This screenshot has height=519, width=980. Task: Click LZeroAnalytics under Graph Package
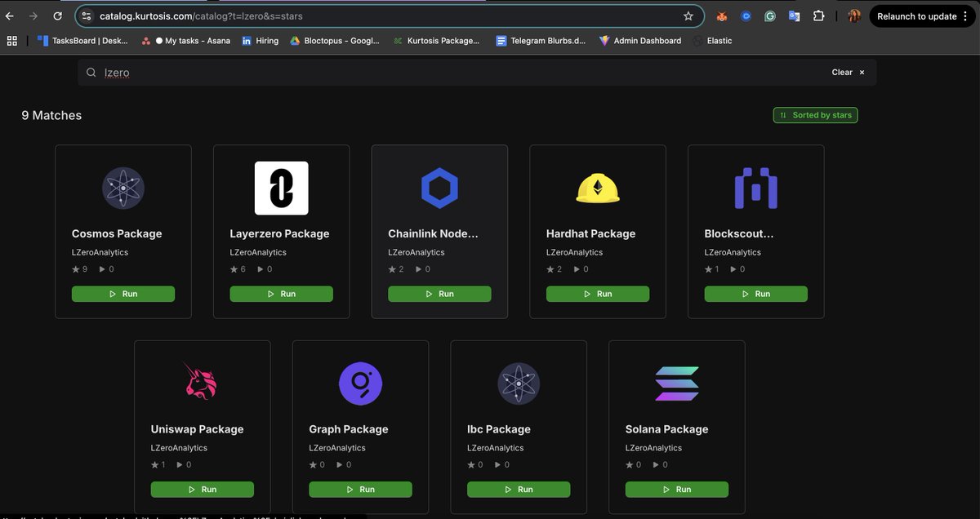pyautogui.click(x=337, y=448)
